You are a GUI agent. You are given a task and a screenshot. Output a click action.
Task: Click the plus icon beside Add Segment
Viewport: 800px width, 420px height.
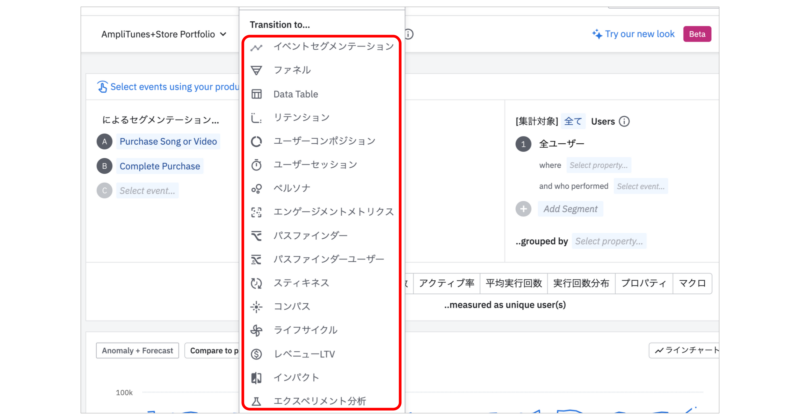[523, 209]
